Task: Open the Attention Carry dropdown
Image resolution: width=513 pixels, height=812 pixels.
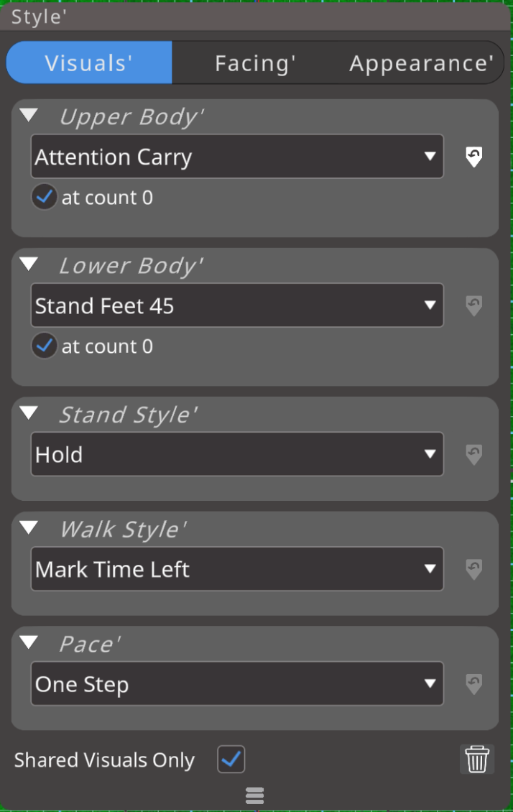Action: (x=237, y=157)
